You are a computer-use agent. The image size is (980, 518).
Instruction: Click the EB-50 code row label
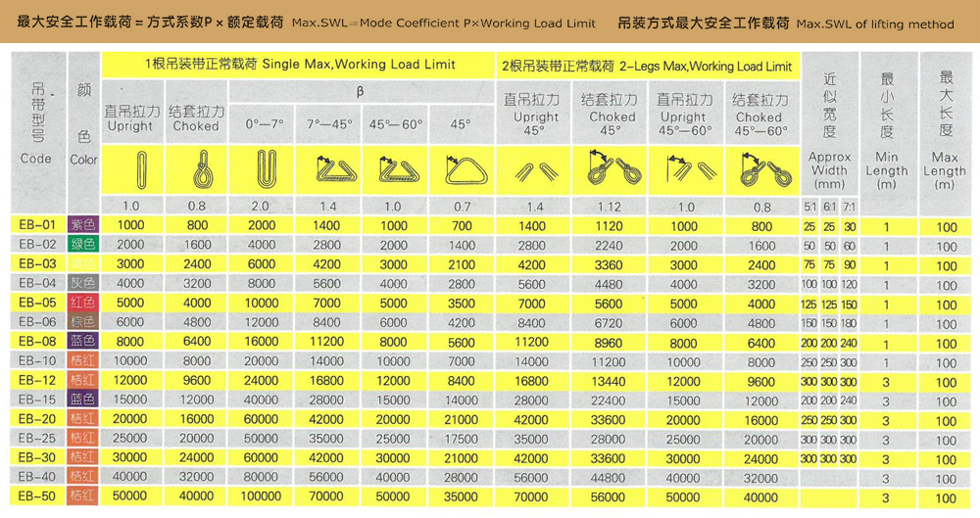coord(36,496)
